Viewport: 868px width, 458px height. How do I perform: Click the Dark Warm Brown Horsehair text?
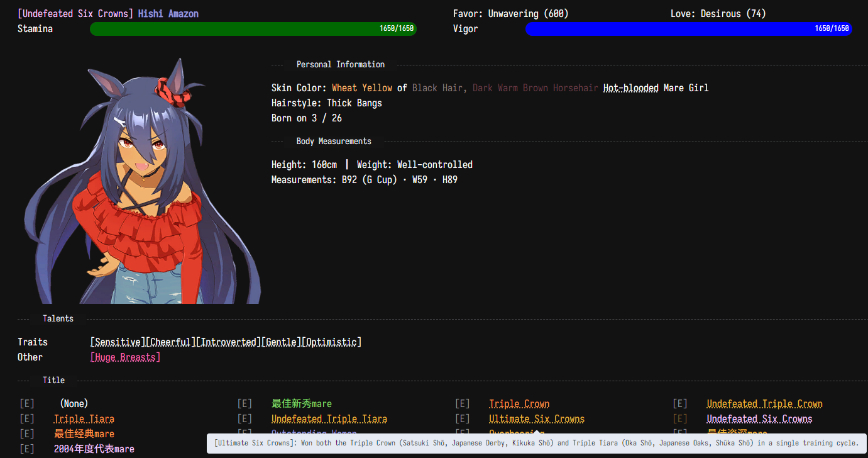(x=536, y=88)
